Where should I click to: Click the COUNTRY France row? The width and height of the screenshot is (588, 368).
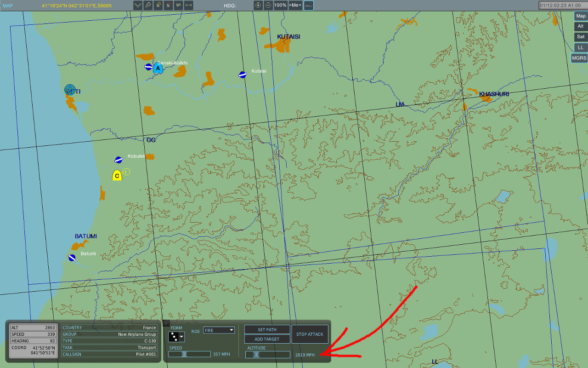tap(109, 328)
